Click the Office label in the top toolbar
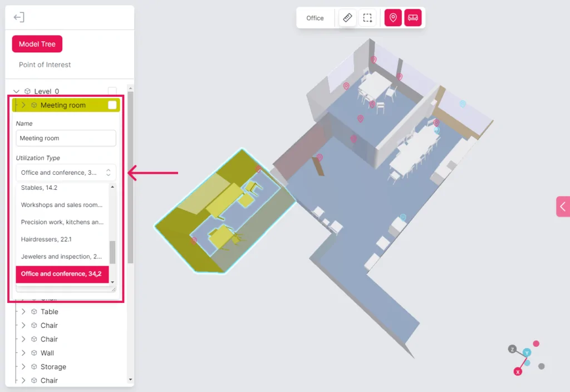 click(315, 18)
